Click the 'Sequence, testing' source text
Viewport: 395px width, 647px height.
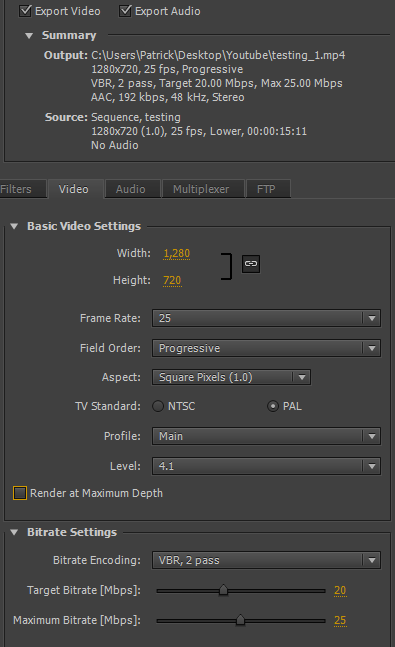click(136, 118)
